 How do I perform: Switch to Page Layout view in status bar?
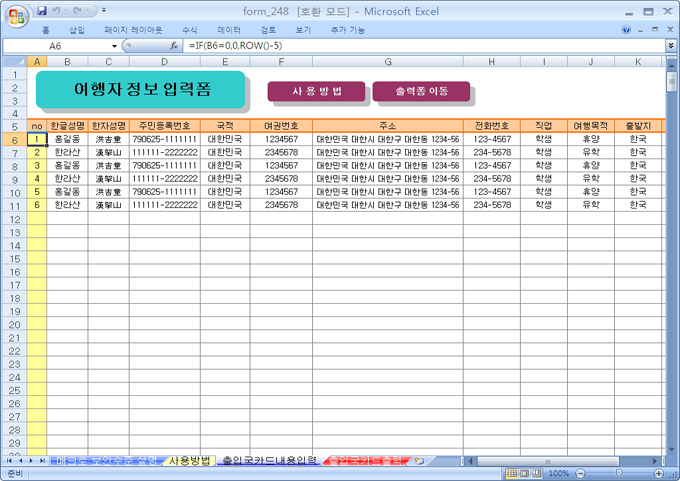[524, 473]
